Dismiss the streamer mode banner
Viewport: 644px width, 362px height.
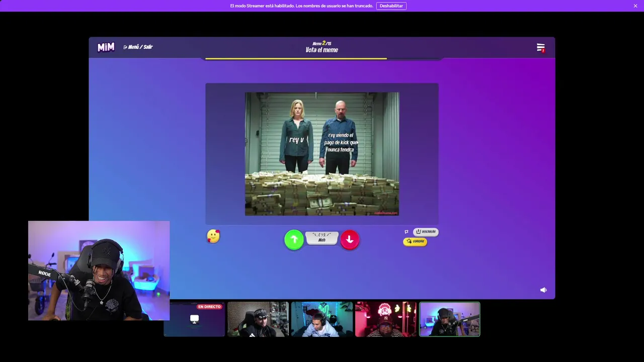coord(635,6)
